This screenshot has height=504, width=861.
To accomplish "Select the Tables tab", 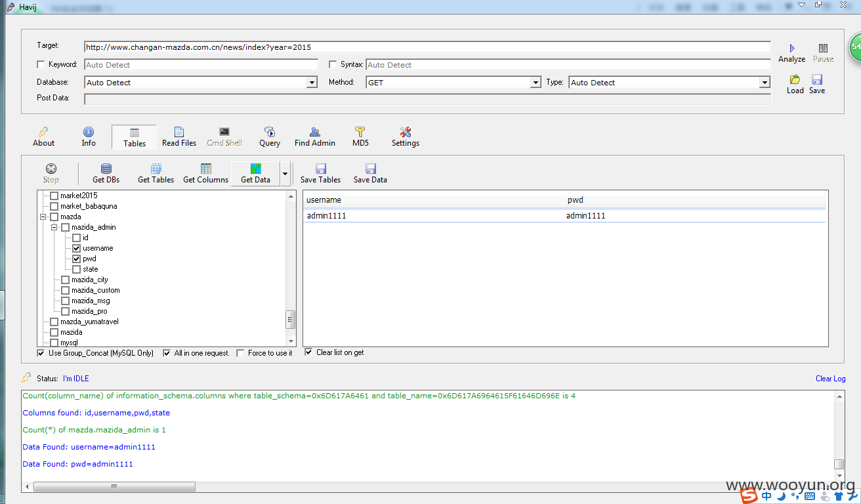I will (x=134, y=136).
